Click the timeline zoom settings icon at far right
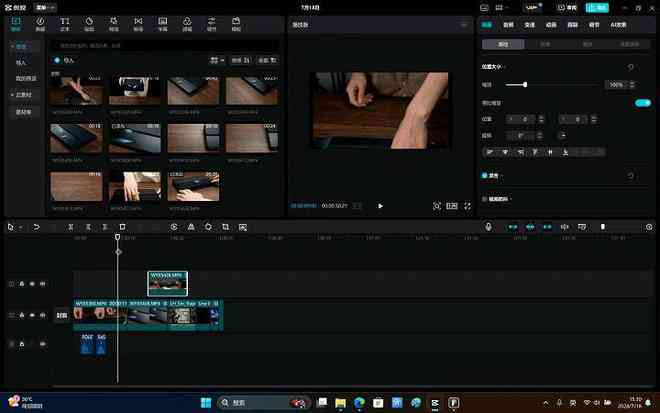Screen dimensions: 660x413 pyautogui.click(x=649, y=227)
